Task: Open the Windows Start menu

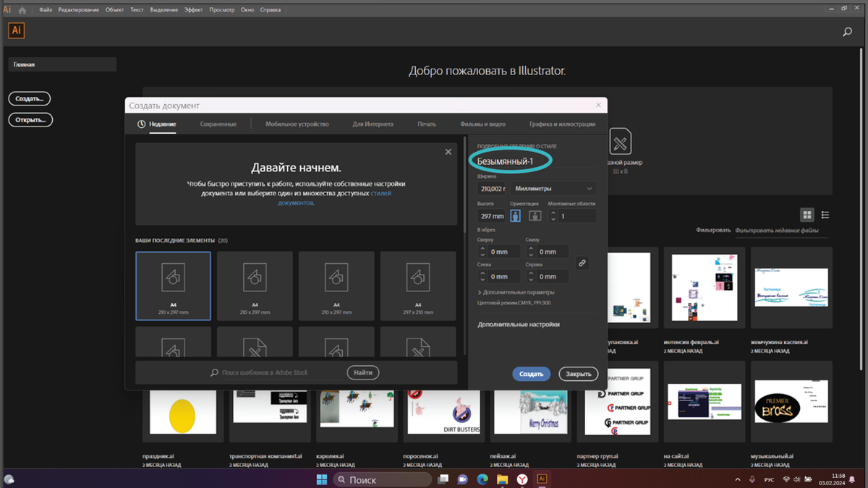Action: point(322,479)
